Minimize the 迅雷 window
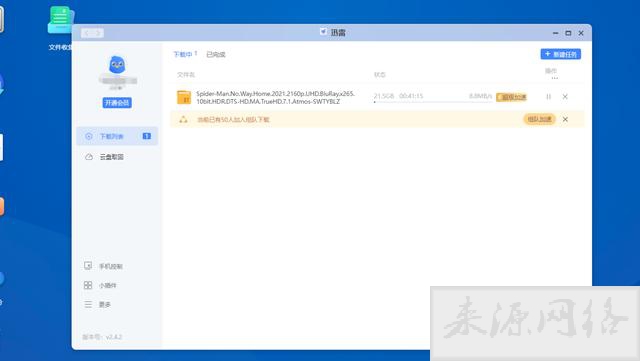 [555, 33]
